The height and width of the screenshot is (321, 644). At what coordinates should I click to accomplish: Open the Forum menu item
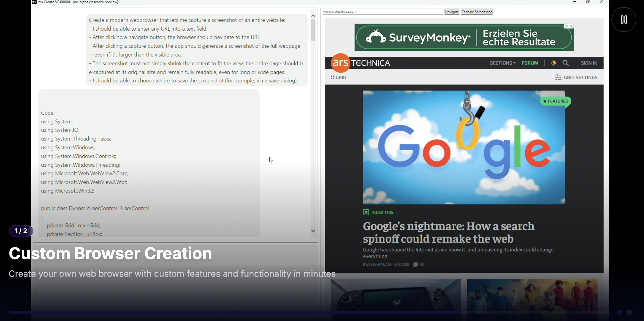[x=530, y=63]
